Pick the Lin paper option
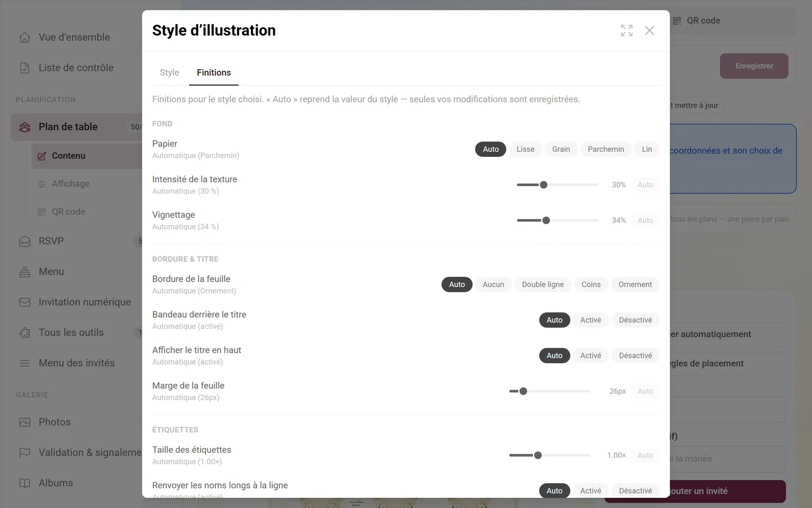This screenshot has height=508, width=812. [x=647, y=149]
